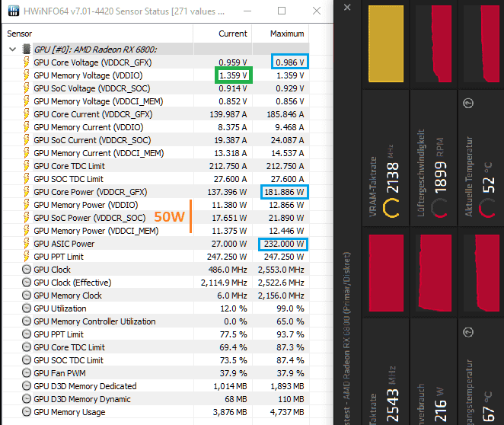Click lightning icon for GPU SoC Power (VDDCR_SOC)

[27, 217]
